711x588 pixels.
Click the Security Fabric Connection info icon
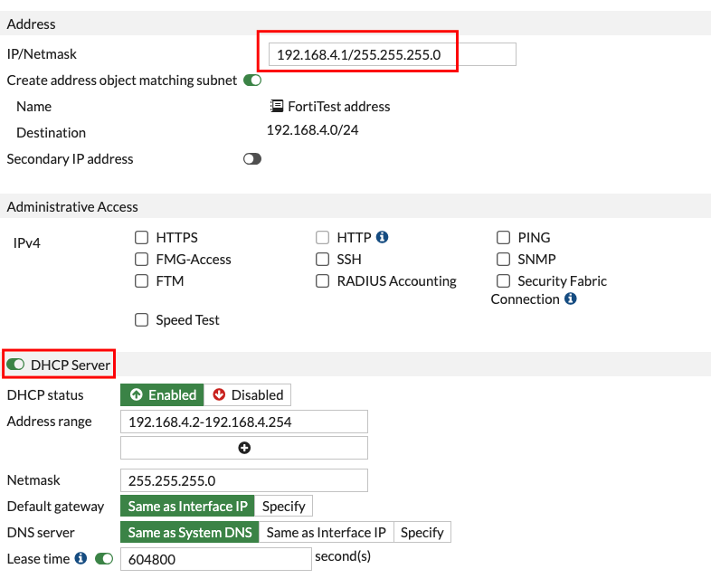[x=571, y=299]
